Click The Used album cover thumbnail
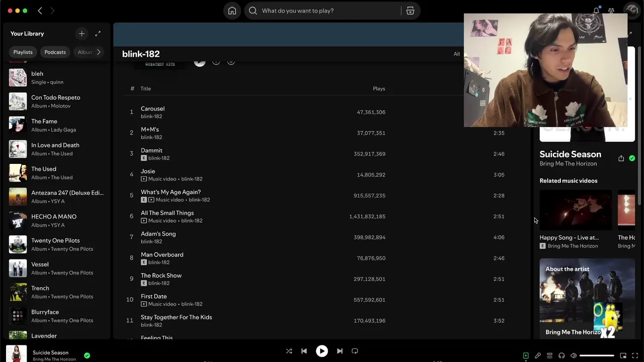 pos(18,173)
